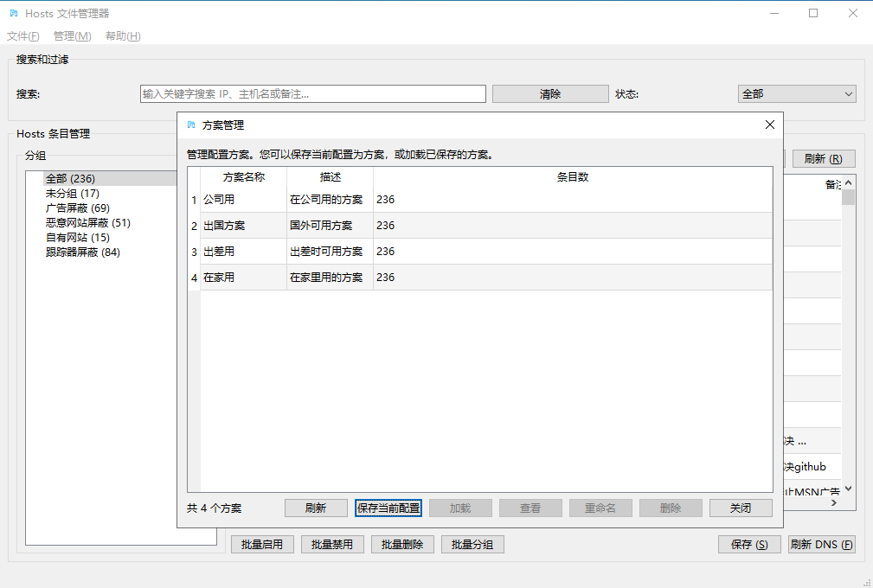Click the 保存当前配置 button
The width and height of the screenshot is (873, 588).
pyautogui.click(x=388, y=508)
